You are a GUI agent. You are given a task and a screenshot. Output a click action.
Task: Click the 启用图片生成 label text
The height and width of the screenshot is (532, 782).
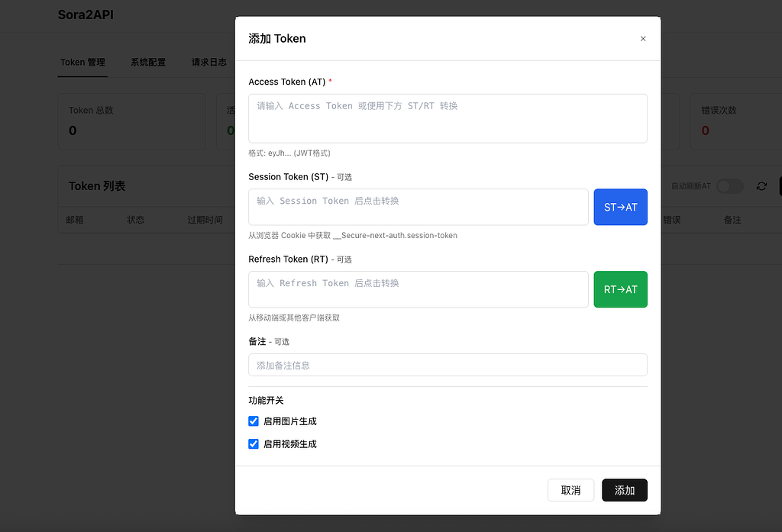point(289,421)
